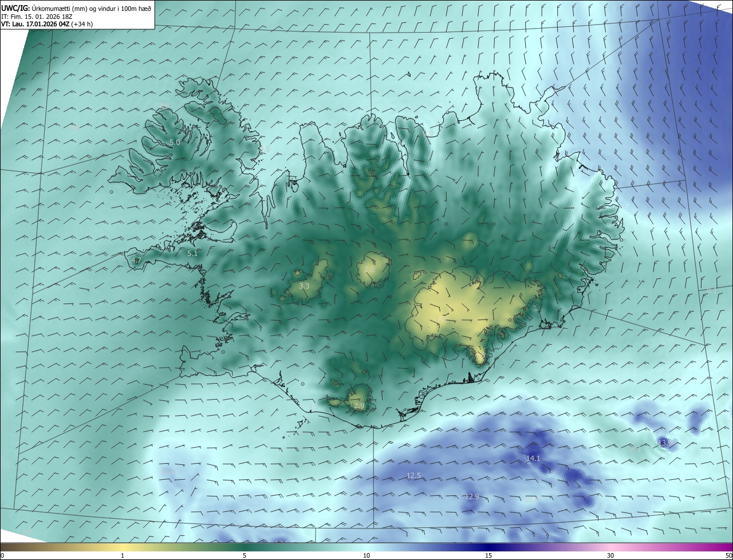Click the map title mentioning Úrkomumætti (mm)
733x560 pixels.
(77, 7)
